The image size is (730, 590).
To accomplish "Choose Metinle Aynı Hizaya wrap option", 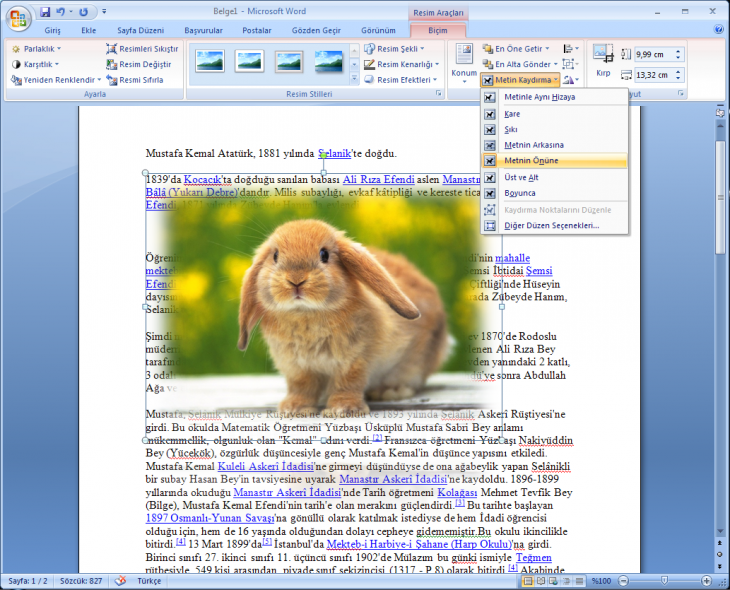I will [554, 97].
